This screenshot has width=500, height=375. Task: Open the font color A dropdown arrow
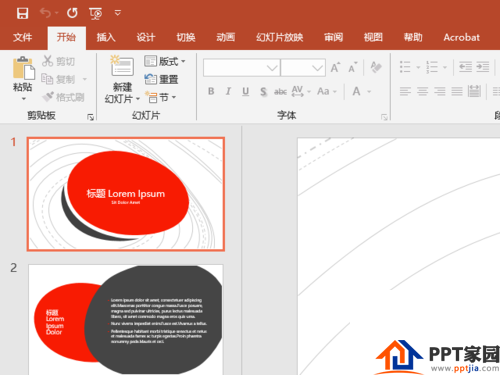coord(369,91)
